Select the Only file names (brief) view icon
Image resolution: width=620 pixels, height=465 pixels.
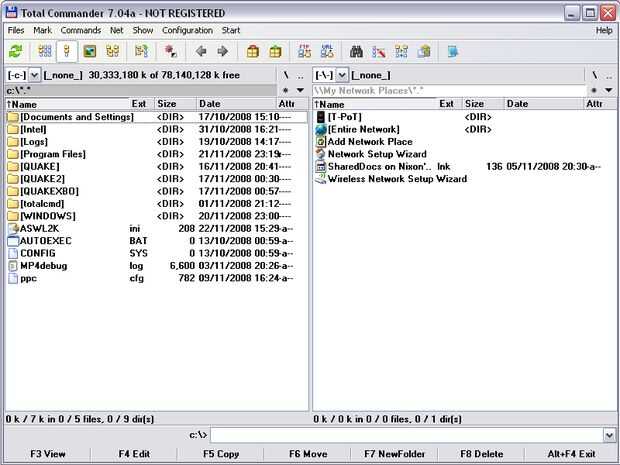coord(45,51)
